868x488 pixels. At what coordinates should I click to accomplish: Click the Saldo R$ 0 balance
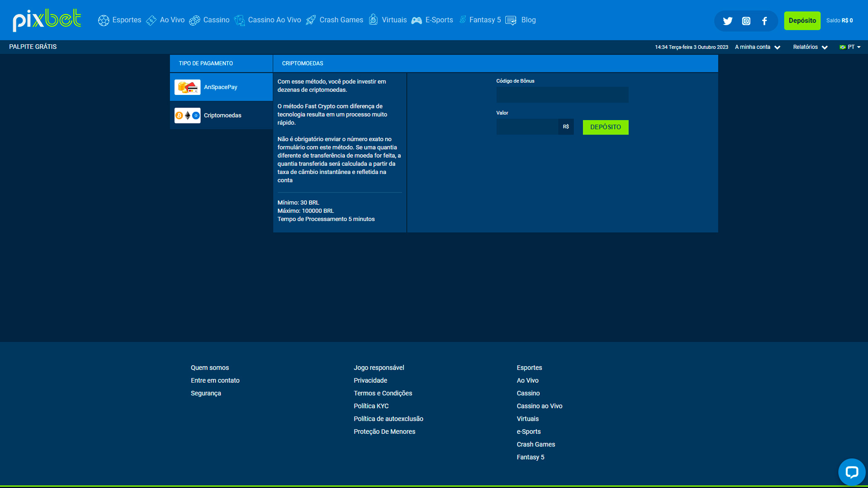point(840,21)
